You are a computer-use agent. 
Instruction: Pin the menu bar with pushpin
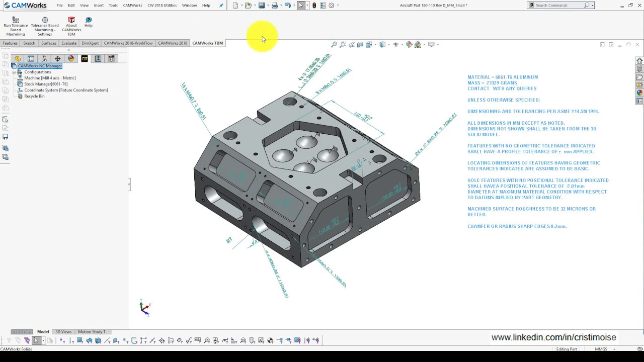[221, 6]
